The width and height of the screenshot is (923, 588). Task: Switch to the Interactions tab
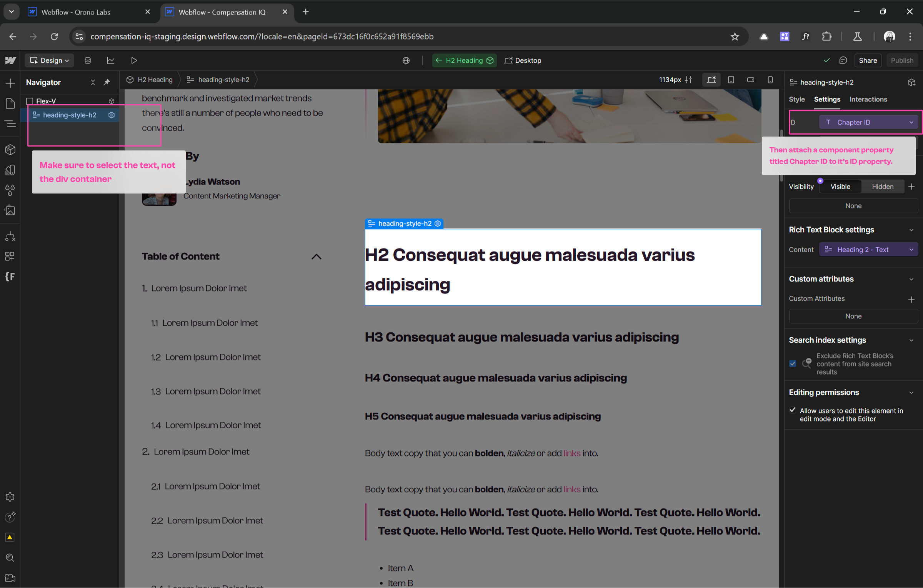pyautogui.click(x=868, y=99)
